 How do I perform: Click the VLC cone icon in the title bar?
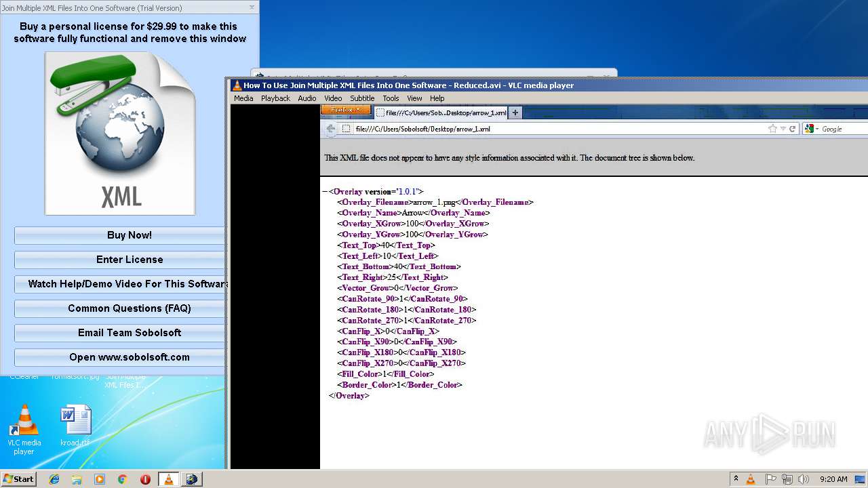[237, 85]
